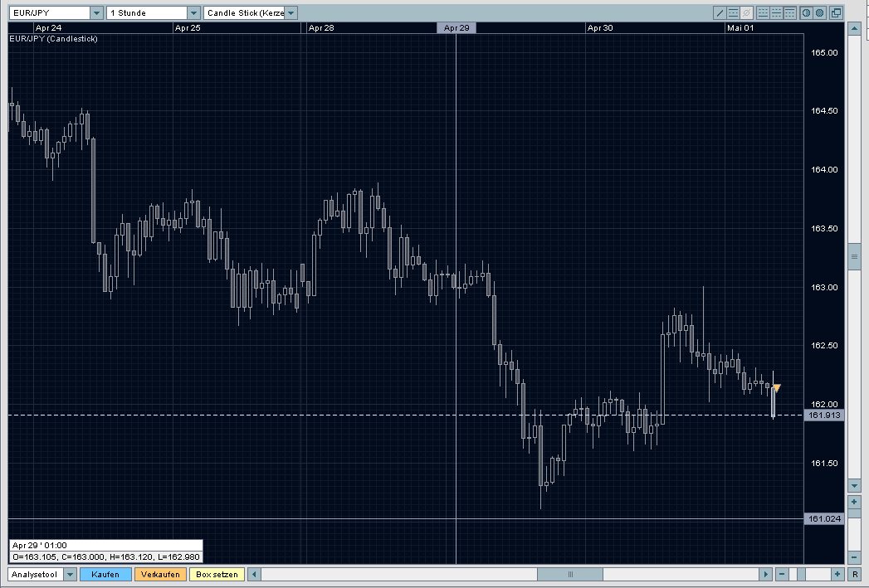Click the O=163.105 OHLC values readout
The height and width of the screenshot is (588, 869).
click(106, 557)
